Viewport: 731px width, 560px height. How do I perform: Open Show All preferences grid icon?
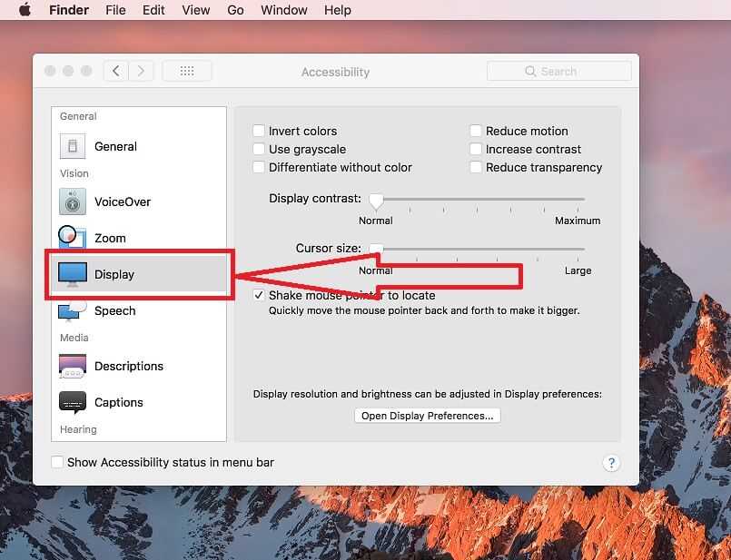coord(186,70)
